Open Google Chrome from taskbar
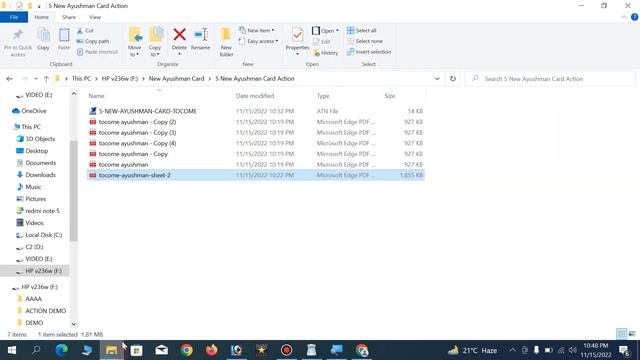Viewport: 640px width, 360px height. [187, 350]
